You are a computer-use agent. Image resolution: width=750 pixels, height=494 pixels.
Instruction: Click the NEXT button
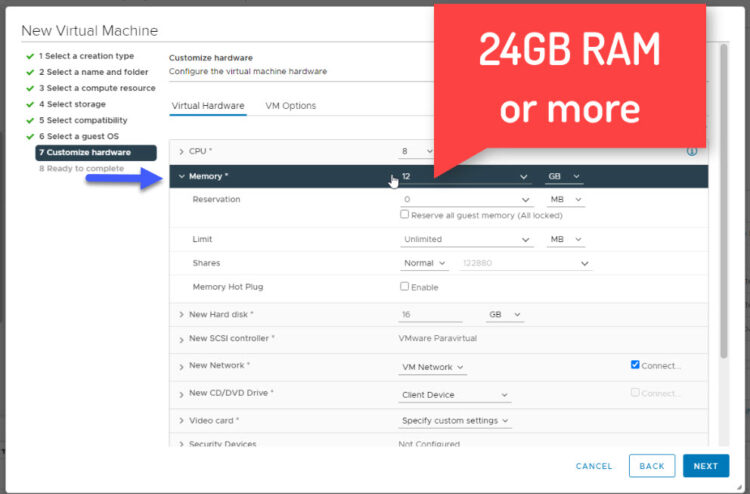[705, 466]
